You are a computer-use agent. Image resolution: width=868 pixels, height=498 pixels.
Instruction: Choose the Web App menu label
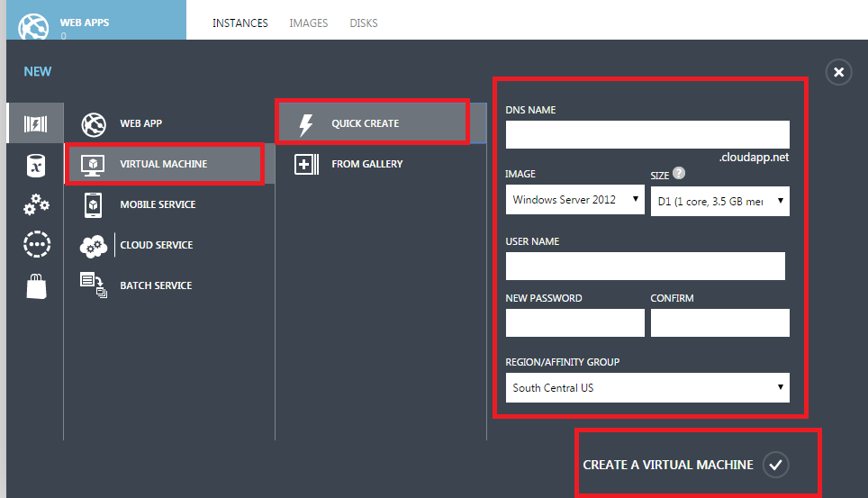[x=141, y=123]
